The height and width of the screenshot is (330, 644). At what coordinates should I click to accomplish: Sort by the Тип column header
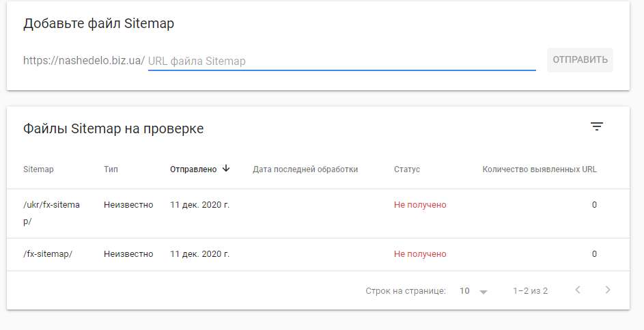click(x=111, y=169)
